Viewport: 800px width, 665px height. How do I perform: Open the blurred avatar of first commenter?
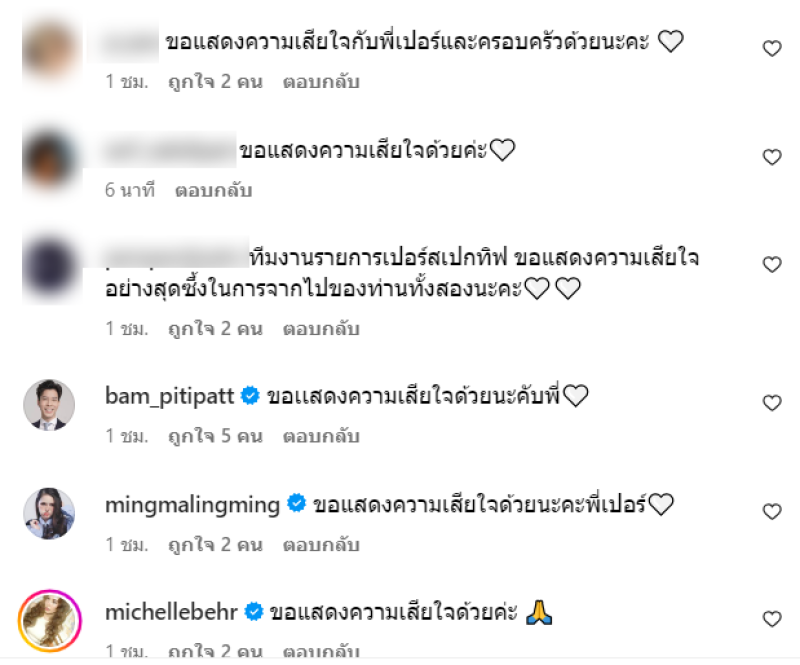click(50, 50)
